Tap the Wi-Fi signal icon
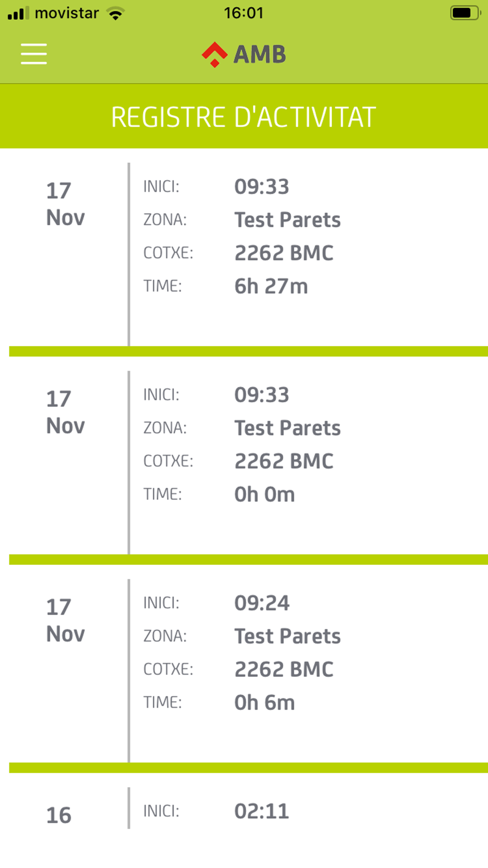The image size is (488, 868). point(116,13)
